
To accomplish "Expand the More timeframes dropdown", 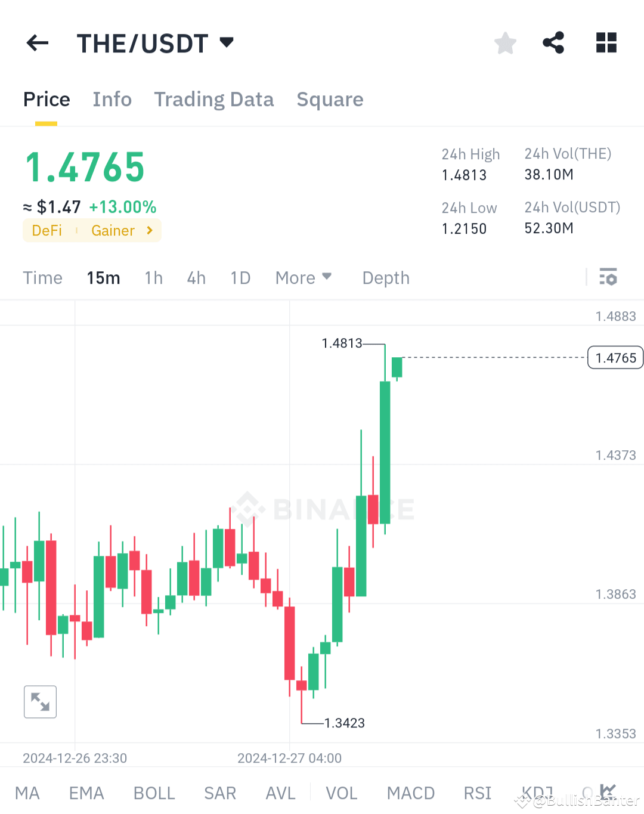I will pos(304,277).
